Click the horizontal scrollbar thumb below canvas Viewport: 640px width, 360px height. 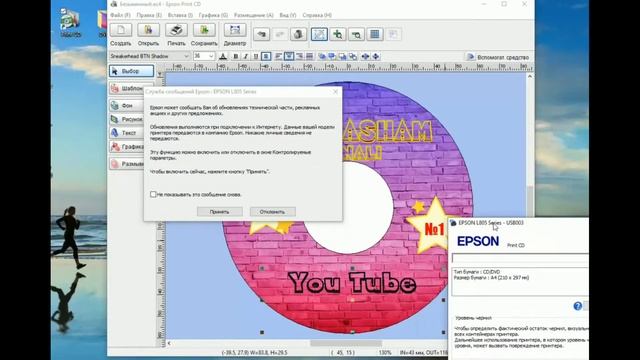346,343
